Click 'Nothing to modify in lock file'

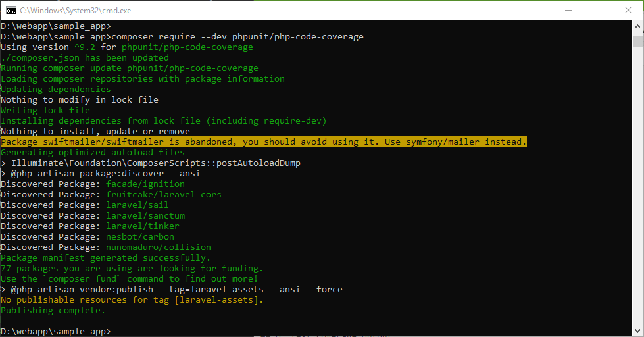click(80, 100)
